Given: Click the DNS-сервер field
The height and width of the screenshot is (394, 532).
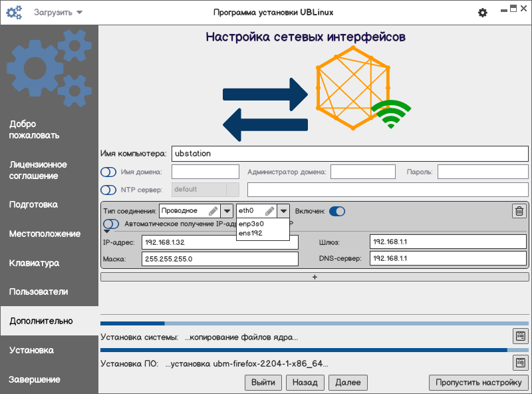Looking at the screenshot, I should coord(448,258).
